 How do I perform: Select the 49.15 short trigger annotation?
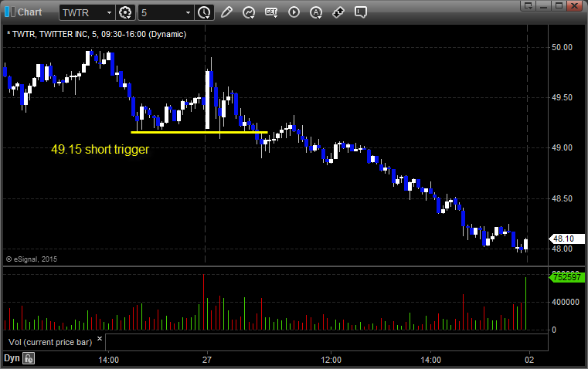100,149
